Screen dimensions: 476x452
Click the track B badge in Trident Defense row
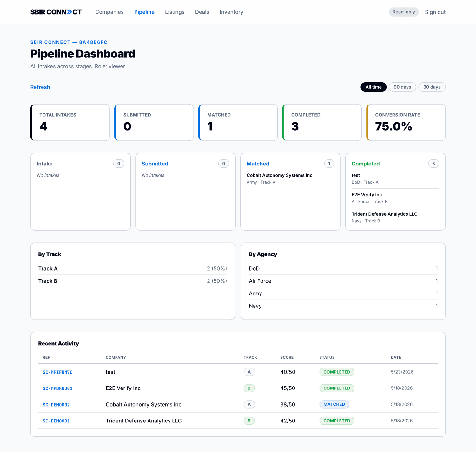[x=249, y=421]
